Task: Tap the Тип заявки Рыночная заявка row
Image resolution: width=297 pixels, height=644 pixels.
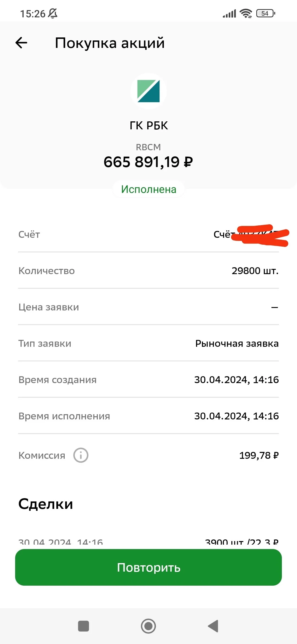Action: [148, 343]
